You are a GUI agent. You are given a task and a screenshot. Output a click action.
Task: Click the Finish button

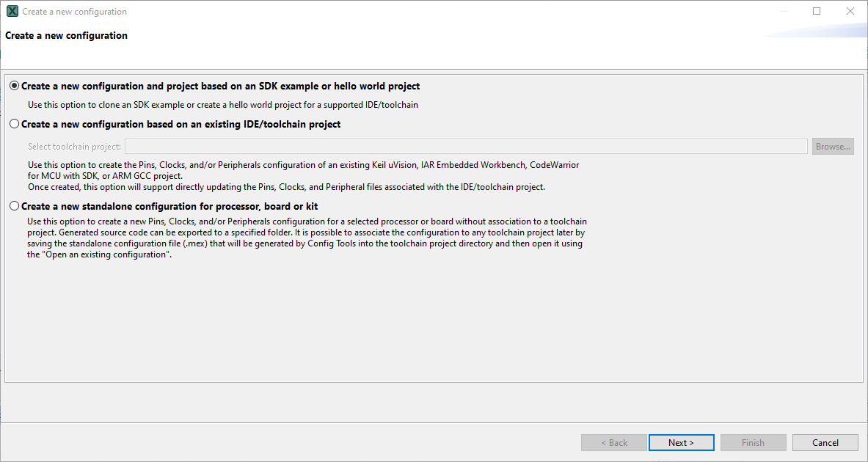coord(753,443)
